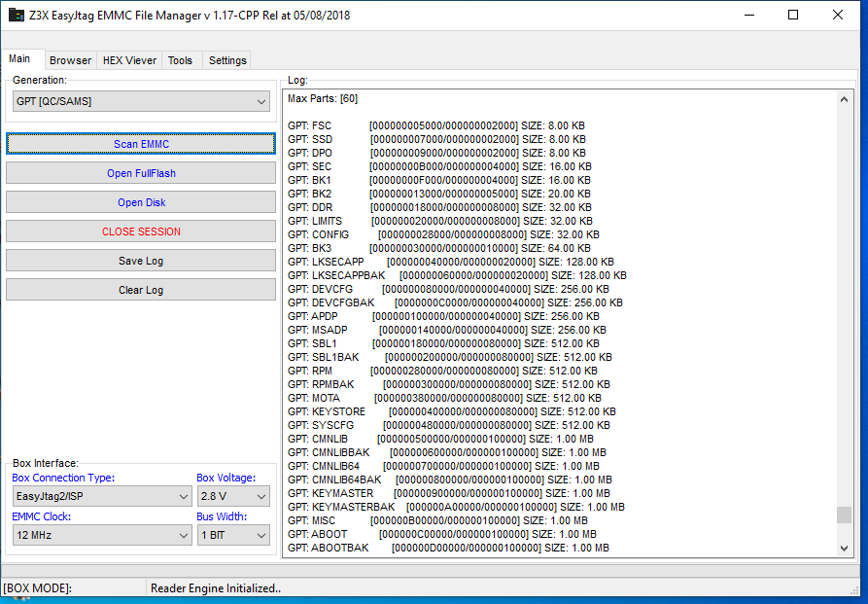
Task: Select the GPT: SSD log entry
Action: [436, 140]
